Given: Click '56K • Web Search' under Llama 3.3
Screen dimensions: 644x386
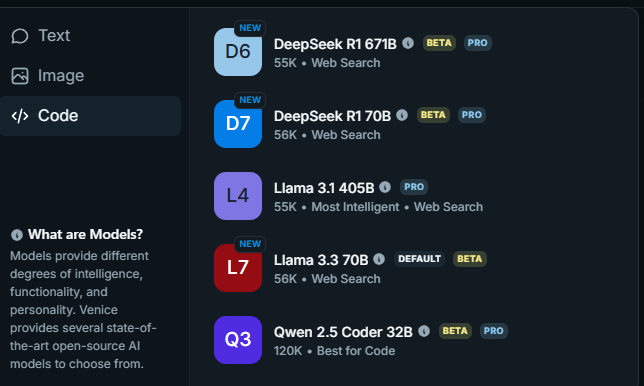Looking at the screenshot, I should 327,279.
